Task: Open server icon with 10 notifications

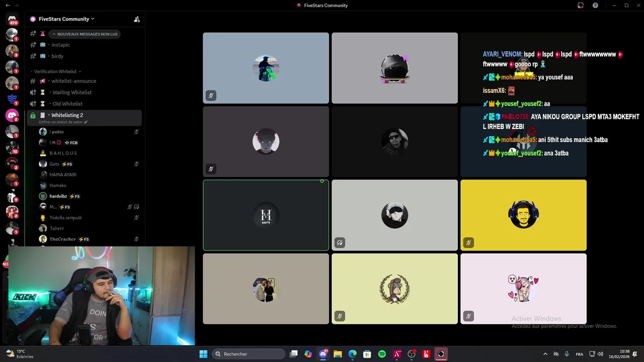Action: [12, 147]
